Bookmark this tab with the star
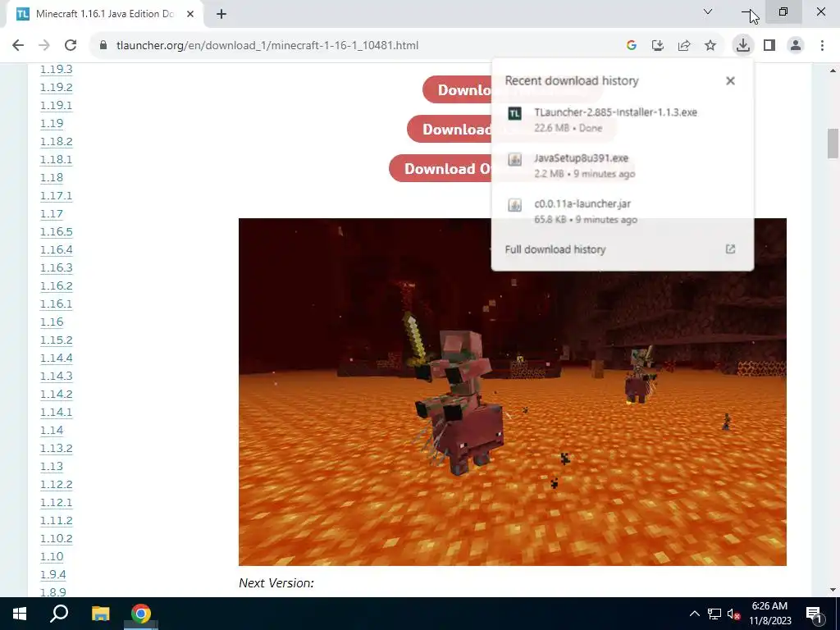Image resolution: width=840 pixels, height=630 pixels. pyautogui.click(x=710, y=46)
